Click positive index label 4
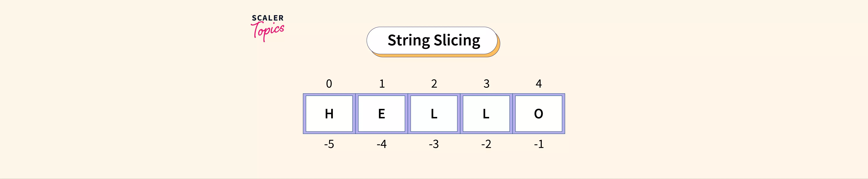Image resolution: width=868 pixels, height=179 pixels. tap(539, 84)
